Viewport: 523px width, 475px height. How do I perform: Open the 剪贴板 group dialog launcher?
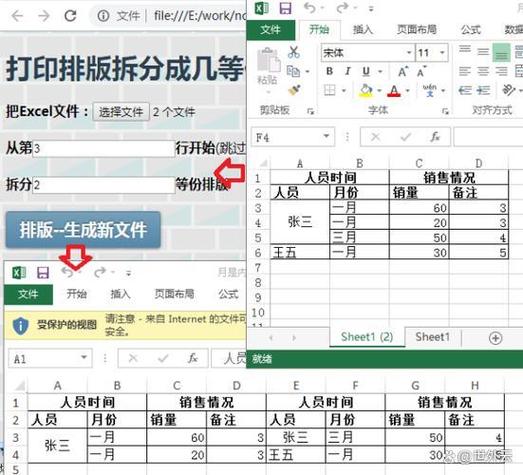coord(311,111)
